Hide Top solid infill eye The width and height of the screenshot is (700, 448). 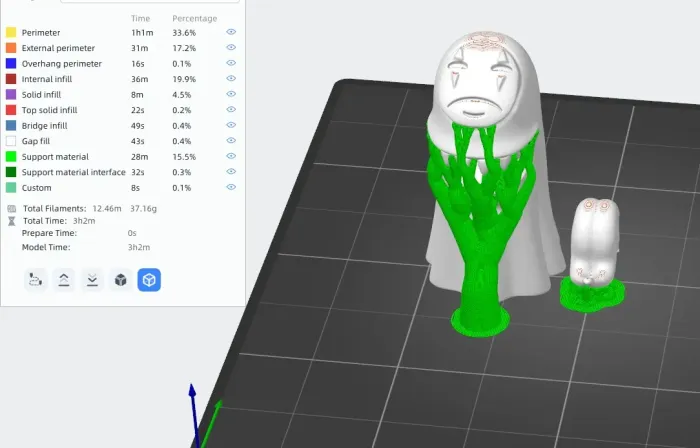231,110
